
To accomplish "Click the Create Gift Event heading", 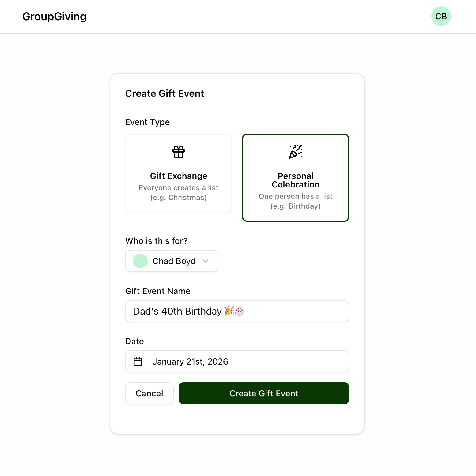I will (x=164, y=93).
